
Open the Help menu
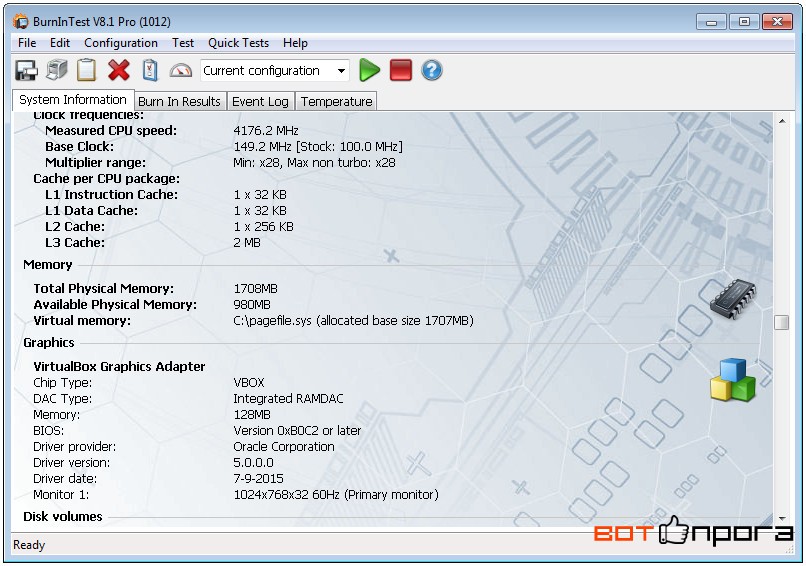[295, 43]
